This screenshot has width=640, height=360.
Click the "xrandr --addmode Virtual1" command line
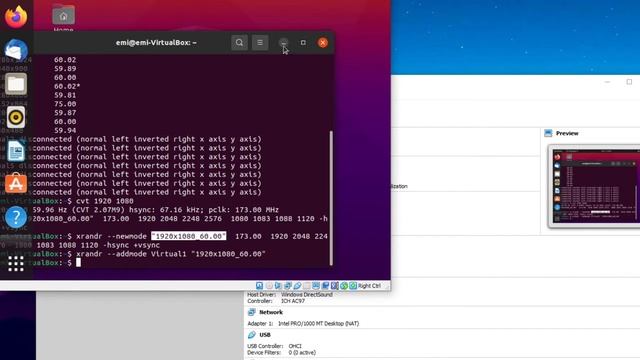pos(171,254)
